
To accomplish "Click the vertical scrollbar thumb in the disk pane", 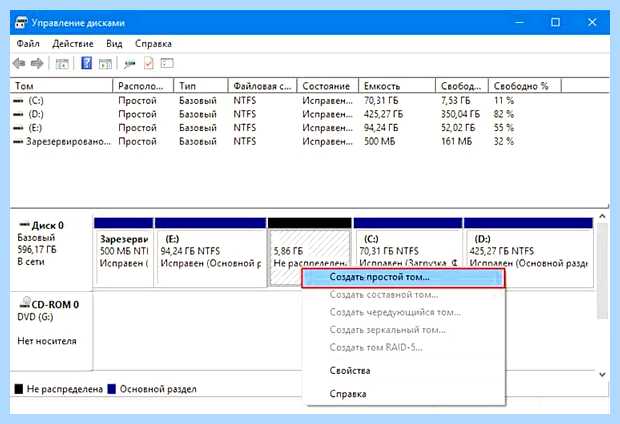I will pos(602,270).
